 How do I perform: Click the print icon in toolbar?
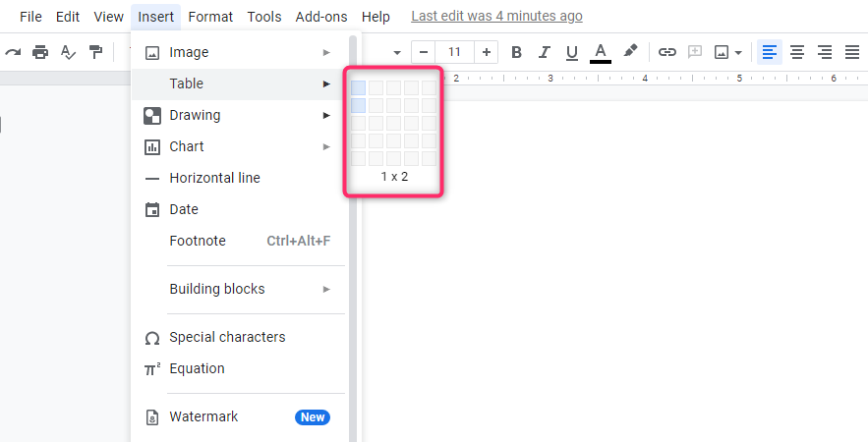pyautogui.click(x=40, y=53)
